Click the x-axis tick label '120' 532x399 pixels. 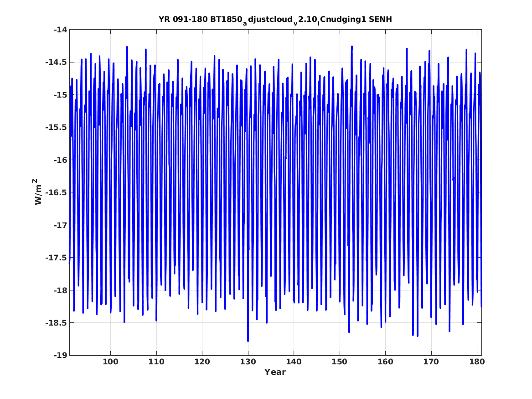coord(202,362)
